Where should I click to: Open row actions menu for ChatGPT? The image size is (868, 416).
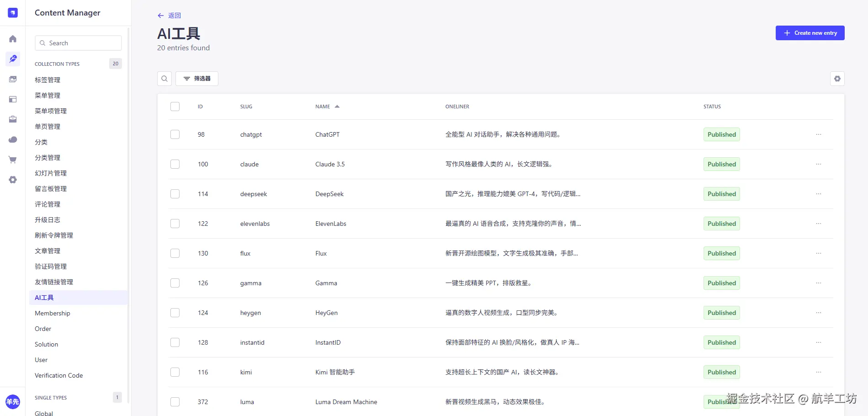coord(819,134)
